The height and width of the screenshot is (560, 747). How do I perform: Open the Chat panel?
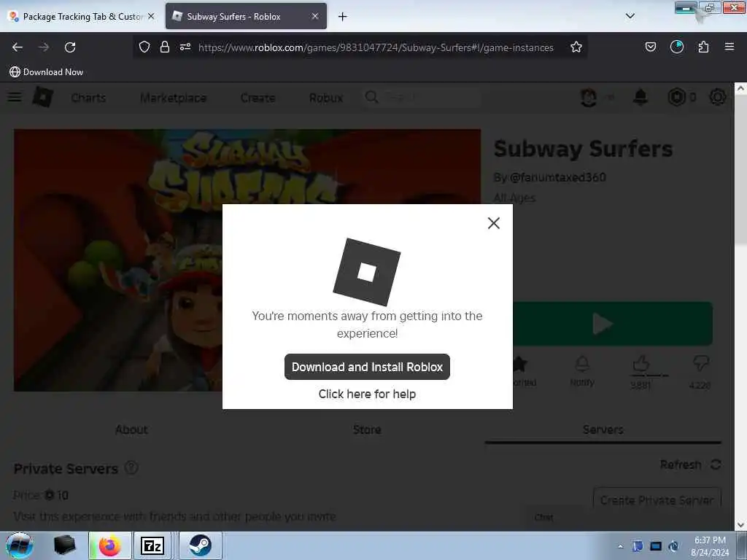tap(544, 517)
